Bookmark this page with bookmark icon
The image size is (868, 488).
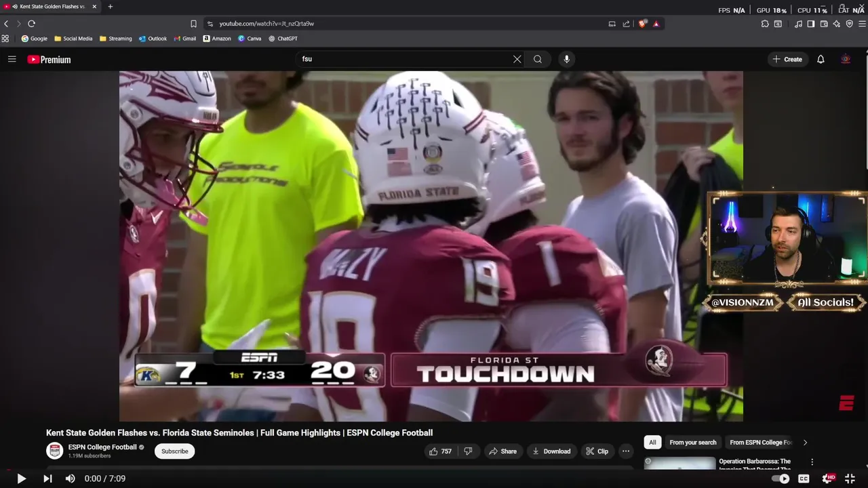pos(193,24)
